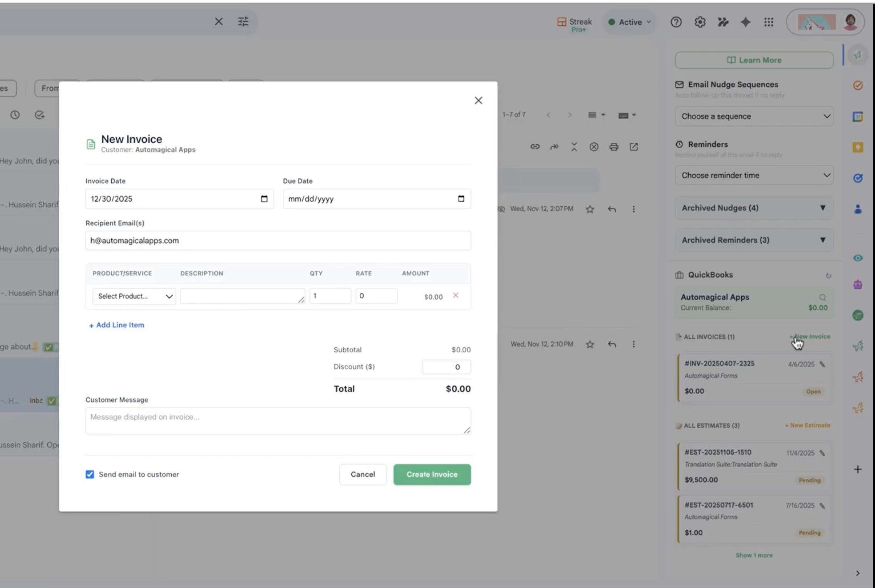The width and height of the screenshot is (875, 588).
Task: Click the Create Invoice button
Action: (x=432, y=474)
